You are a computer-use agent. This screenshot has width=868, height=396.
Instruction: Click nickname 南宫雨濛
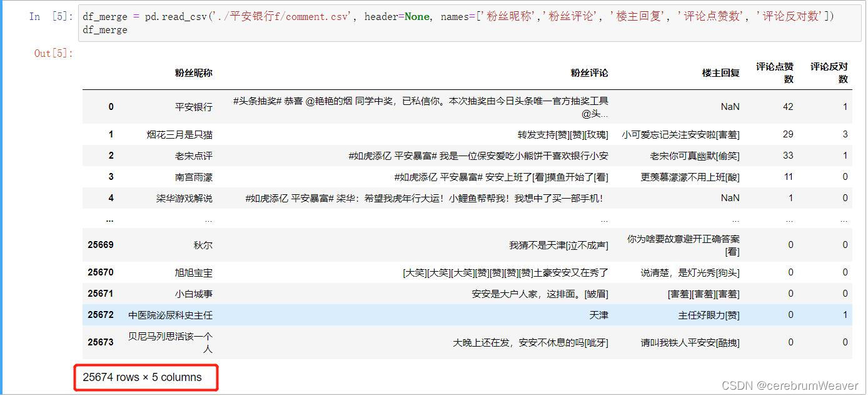coord(194,177)
